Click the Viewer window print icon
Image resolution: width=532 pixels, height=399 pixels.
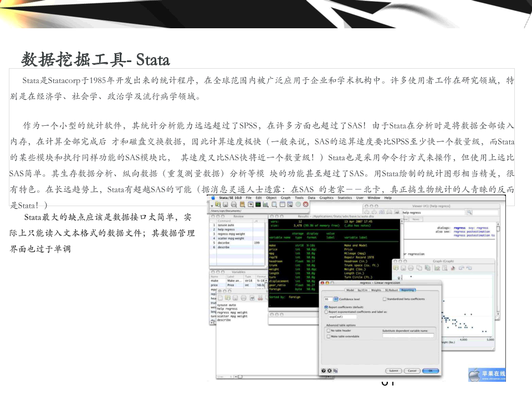390,212
